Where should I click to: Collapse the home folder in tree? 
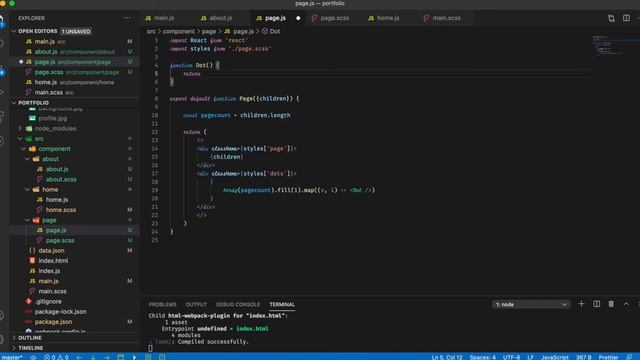click(x=28, y=189)
